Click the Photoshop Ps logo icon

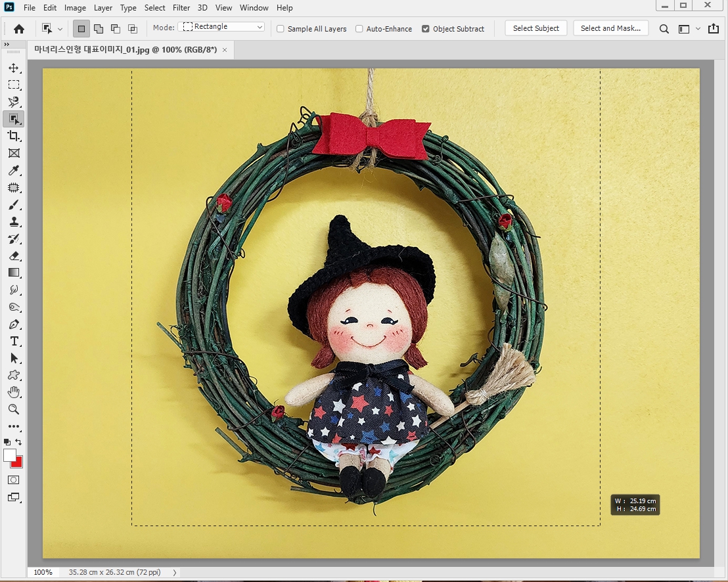(9, 7)
